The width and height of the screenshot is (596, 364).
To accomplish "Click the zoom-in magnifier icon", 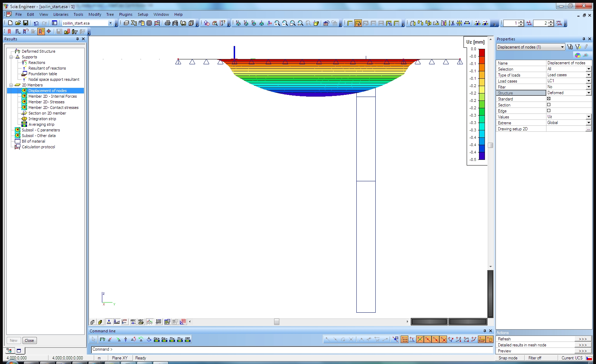I will 277,23.
